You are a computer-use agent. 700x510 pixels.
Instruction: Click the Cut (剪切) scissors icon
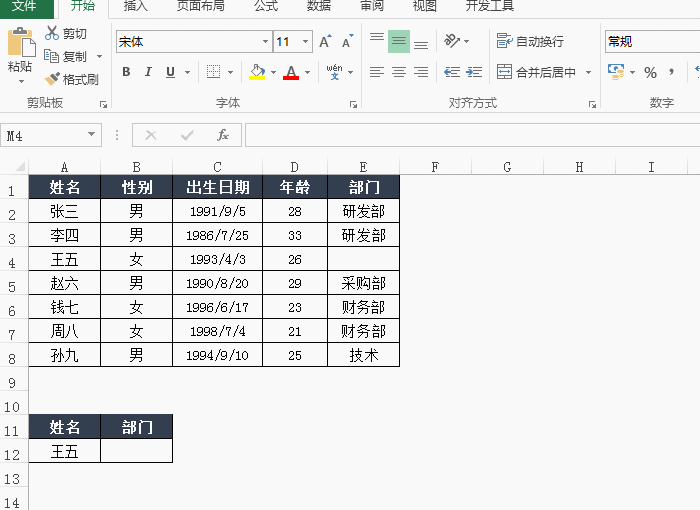pyautogui.click(x=52, y=33)
